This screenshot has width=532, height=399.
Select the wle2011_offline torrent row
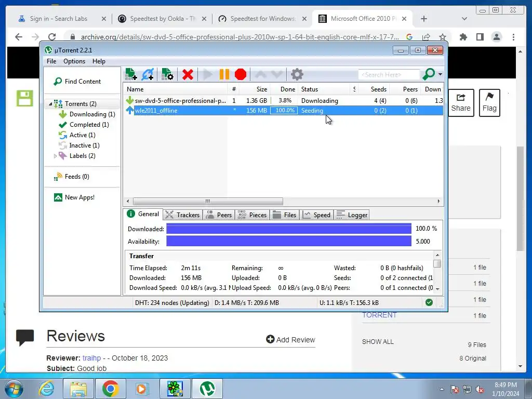283,110
